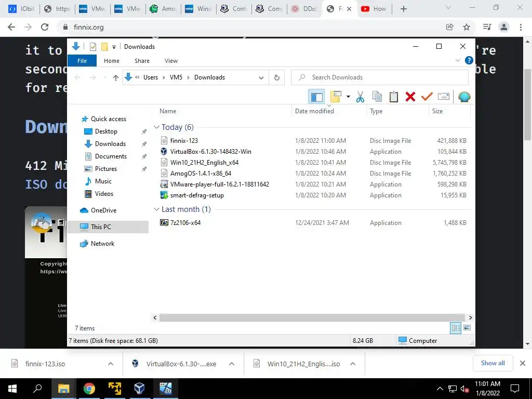Open VirtualBox from the Windows taskbar
This screenshot has height=399, width=532.
click(x=139, y=388)
